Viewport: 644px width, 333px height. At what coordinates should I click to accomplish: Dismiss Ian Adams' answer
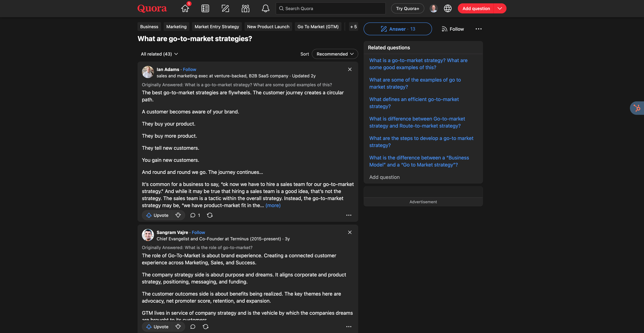point(350,69)
